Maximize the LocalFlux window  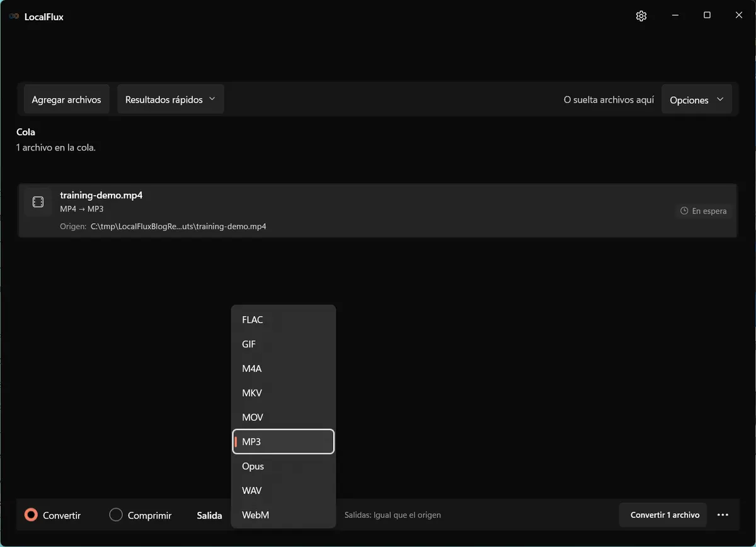[x=707, y=16]
